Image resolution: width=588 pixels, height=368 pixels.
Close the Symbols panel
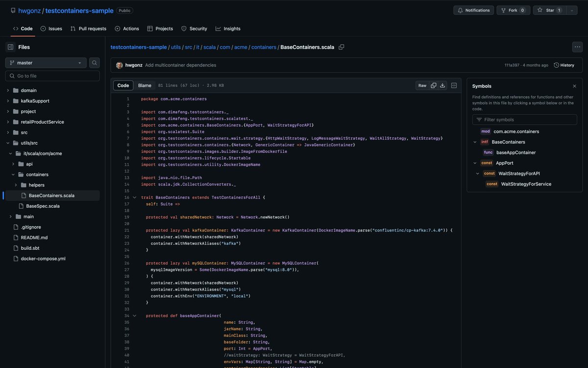pos(574,86)
